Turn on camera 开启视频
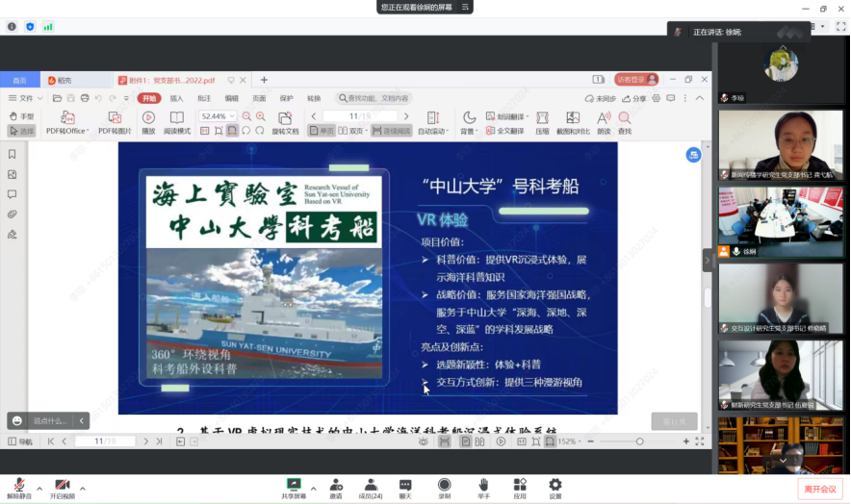Image resolution: width=851 pixels, height=504 pixels. click(x=63, y=489)
